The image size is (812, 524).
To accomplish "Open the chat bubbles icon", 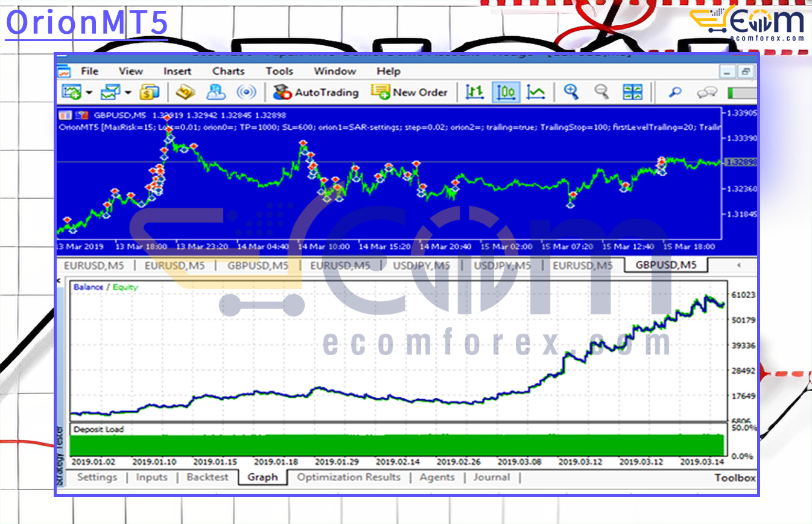I will coord(706,93).
